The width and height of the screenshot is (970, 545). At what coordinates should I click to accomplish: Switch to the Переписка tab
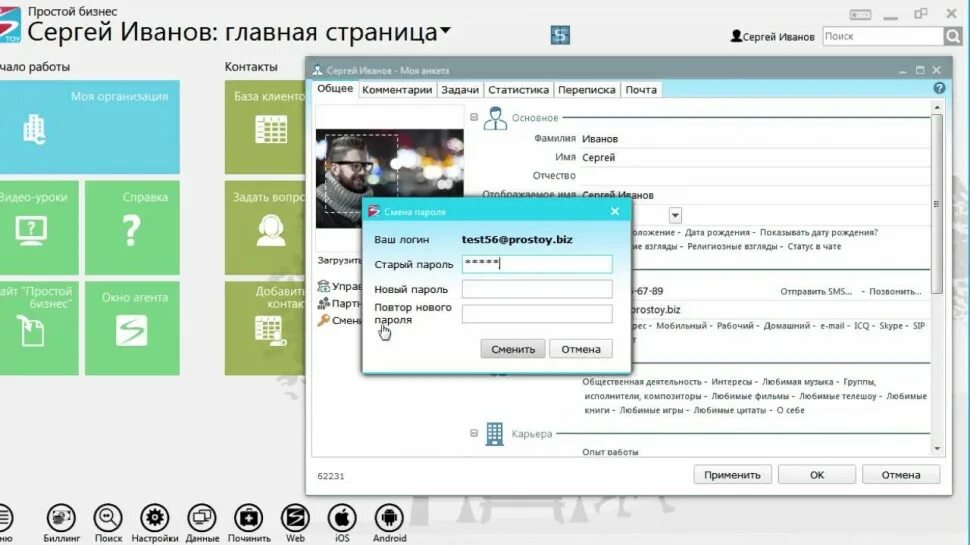point(586,90)
